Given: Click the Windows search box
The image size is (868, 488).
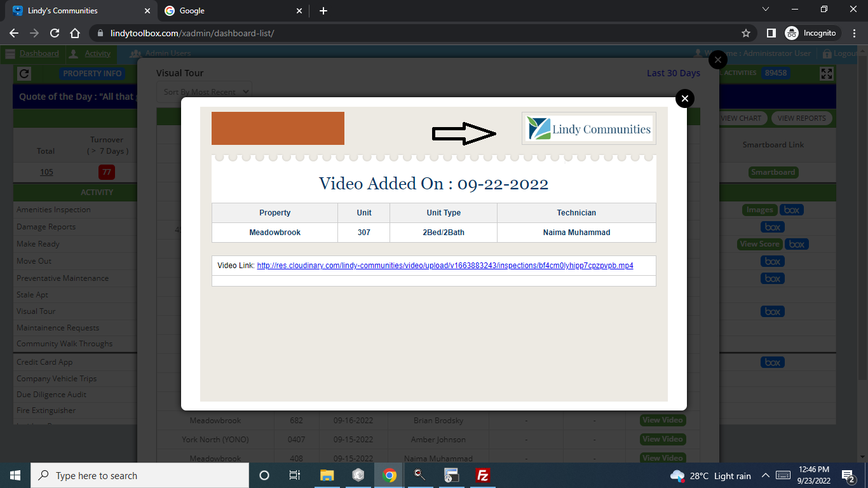Looking at the screenshot, I should click(140, 475).
